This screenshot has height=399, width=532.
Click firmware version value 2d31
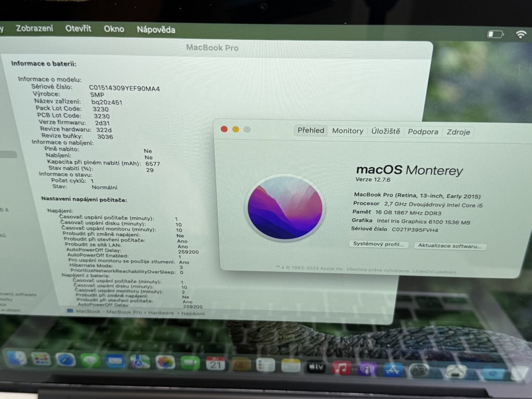click(x=102, y=123)
